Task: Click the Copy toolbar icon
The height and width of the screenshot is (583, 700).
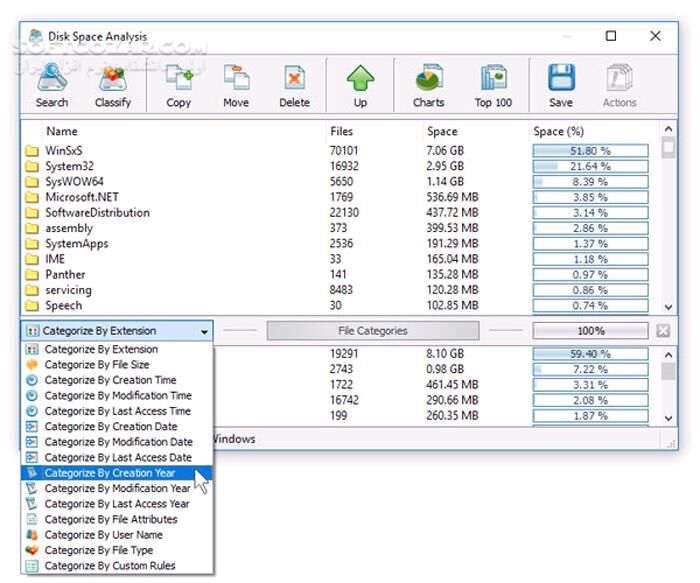Action: tap(178, 84)
